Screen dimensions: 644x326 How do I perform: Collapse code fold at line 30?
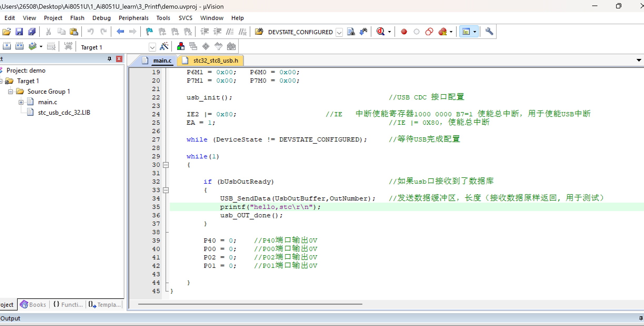coord(166,165)
